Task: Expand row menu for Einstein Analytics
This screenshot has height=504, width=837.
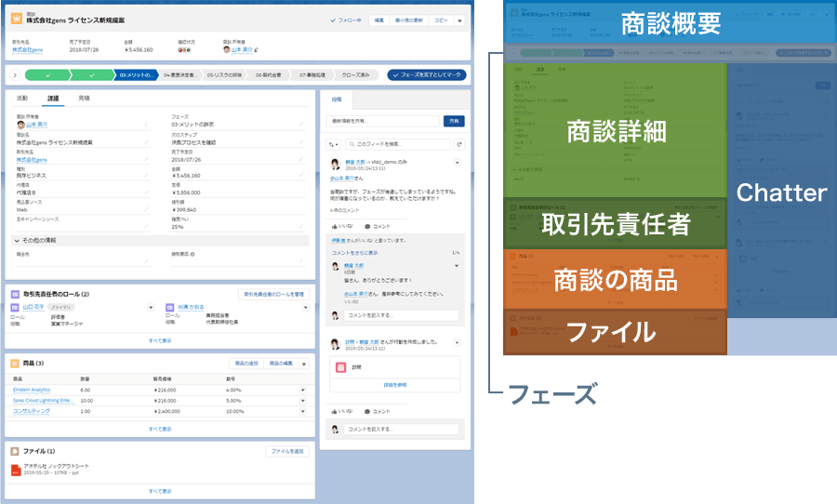Action: 302,390
